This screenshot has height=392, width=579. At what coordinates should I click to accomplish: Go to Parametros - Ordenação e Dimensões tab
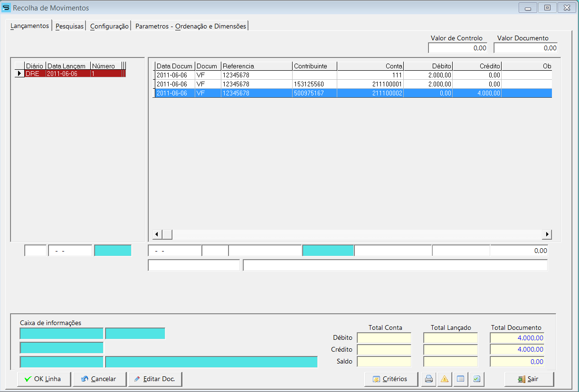coord(190,27)
